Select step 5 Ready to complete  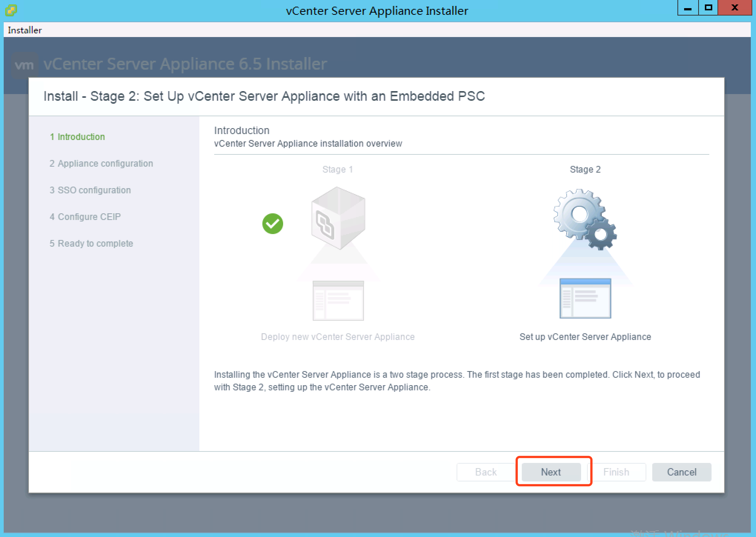(x=91, y=243)
